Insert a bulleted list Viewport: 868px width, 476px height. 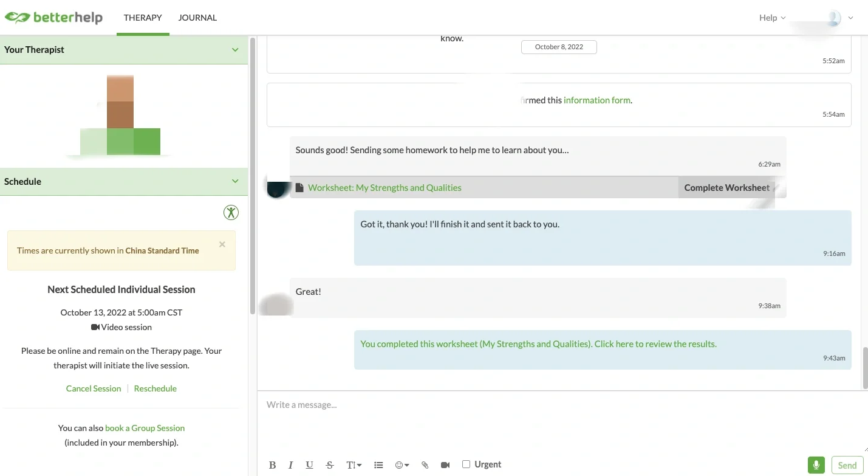(378, 465)
